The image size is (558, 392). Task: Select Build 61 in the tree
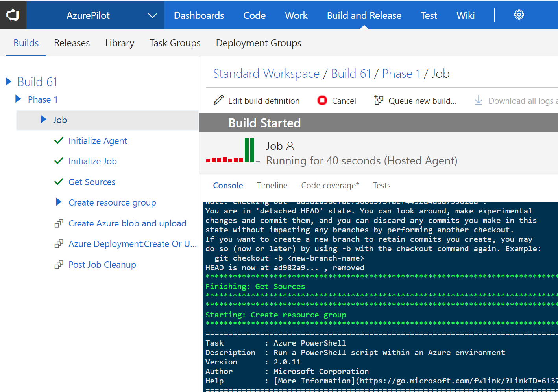(37, 82)
